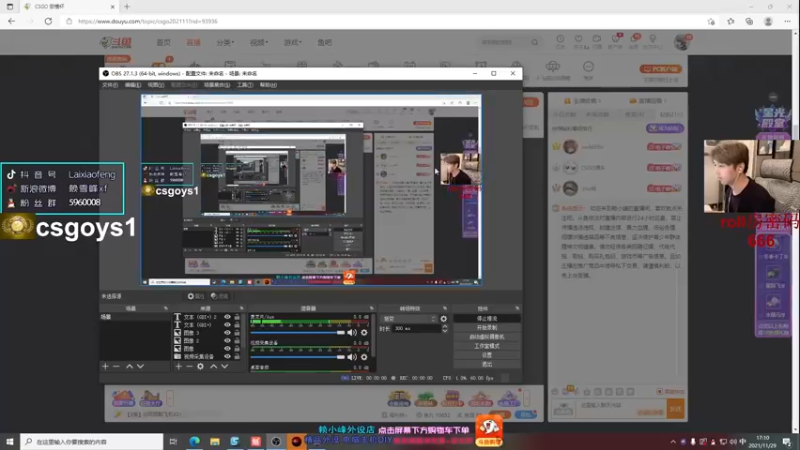Click the transition duration 300 ms field
Image resolution: width=800 pixels, height=450 pixels.
pos(415,329)
